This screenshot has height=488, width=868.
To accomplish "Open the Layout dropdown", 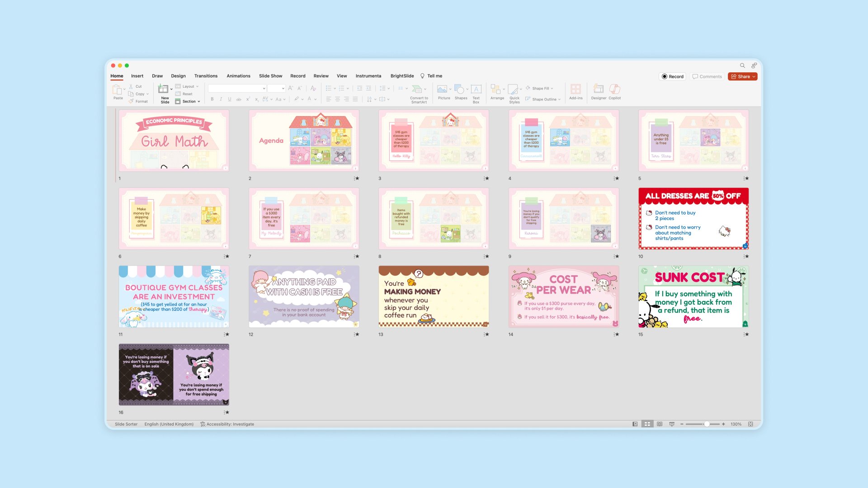I will (x=188, y=86).
